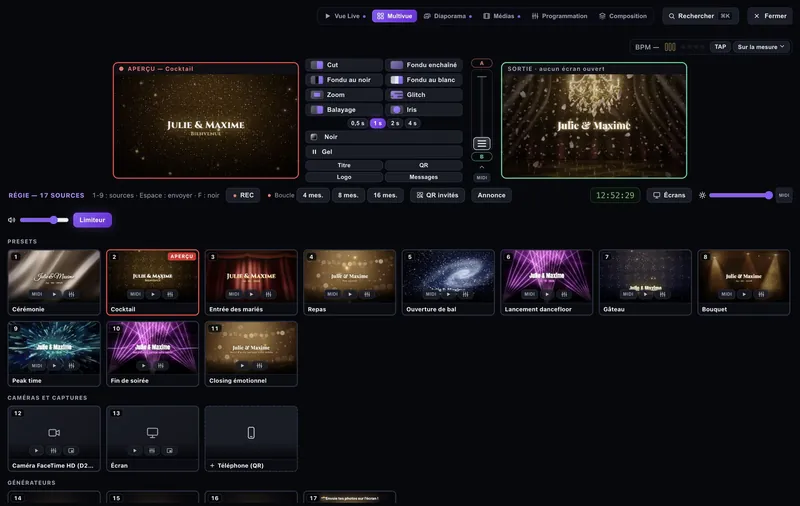Open mixer sliders on Lancement dancefloor preset
Image resolution: width=800 pixels, height=506 pixels.
coord(564,294)
